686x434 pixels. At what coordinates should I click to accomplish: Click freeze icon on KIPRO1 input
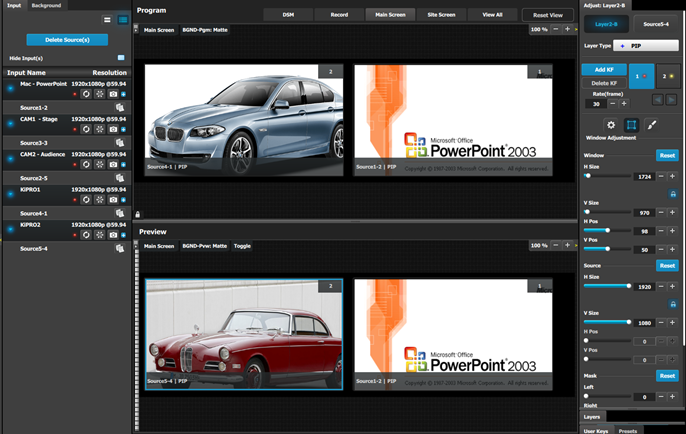[x=100, y=200]
